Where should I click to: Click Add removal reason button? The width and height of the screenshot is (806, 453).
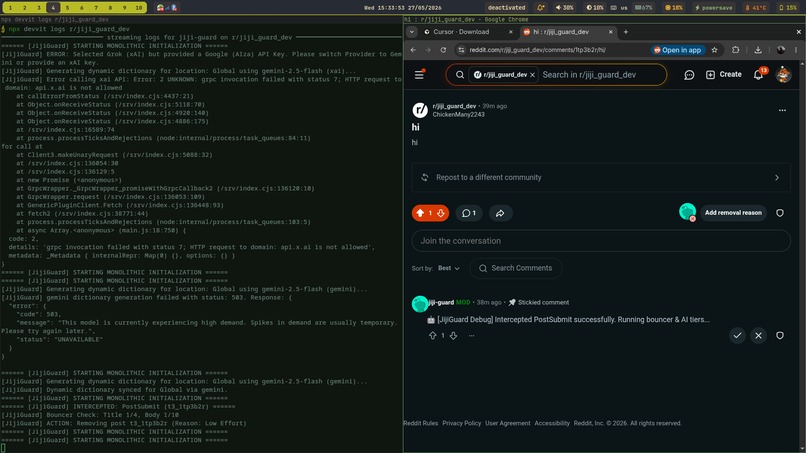coord(733,213)
